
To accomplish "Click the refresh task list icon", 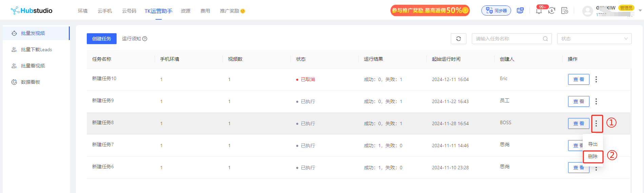I will (x=458, y=39).
